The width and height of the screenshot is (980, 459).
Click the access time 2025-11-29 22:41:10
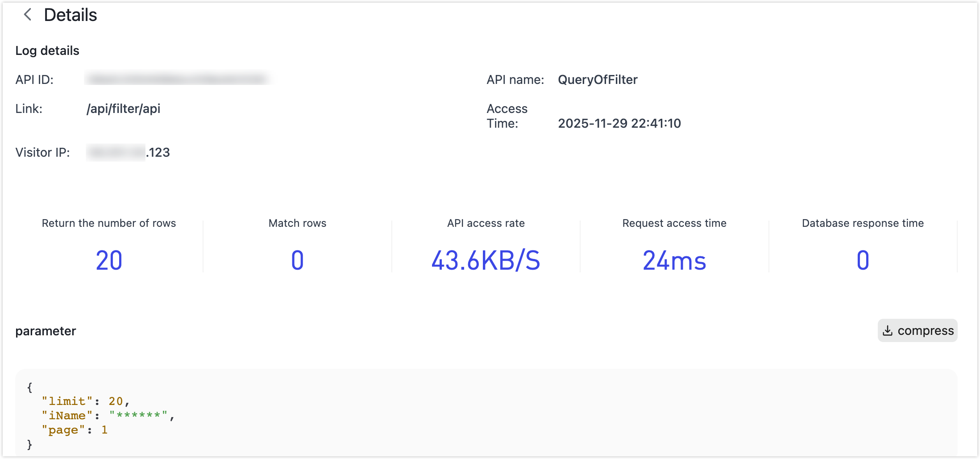[x=619, y=123]
